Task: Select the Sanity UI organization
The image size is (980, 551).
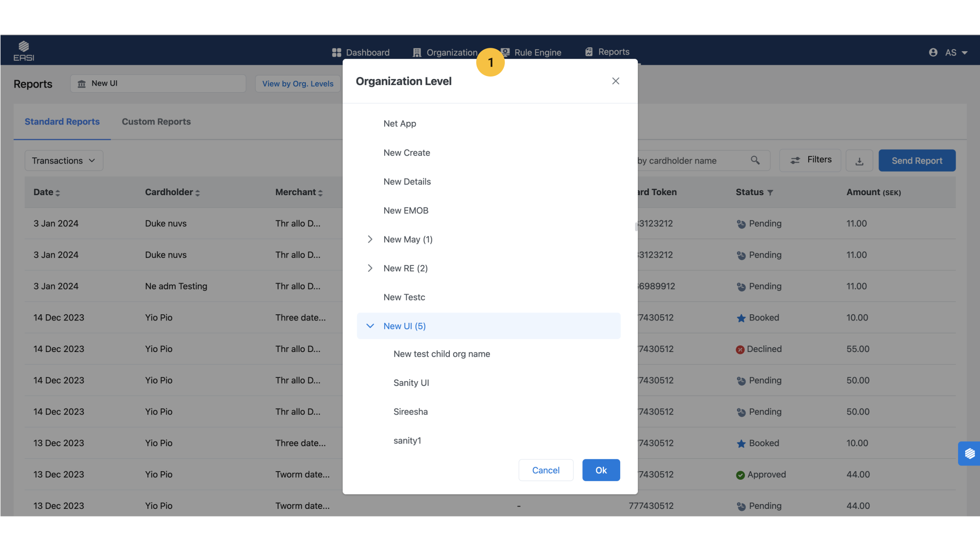Action: click(x=411, y=383)
